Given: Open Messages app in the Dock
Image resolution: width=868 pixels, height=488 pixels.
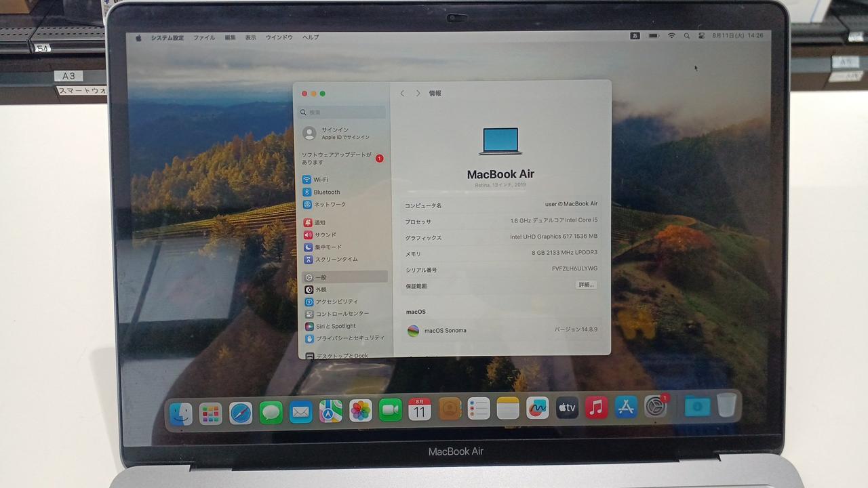Looking at the screenshot, I should coord(271,412).
